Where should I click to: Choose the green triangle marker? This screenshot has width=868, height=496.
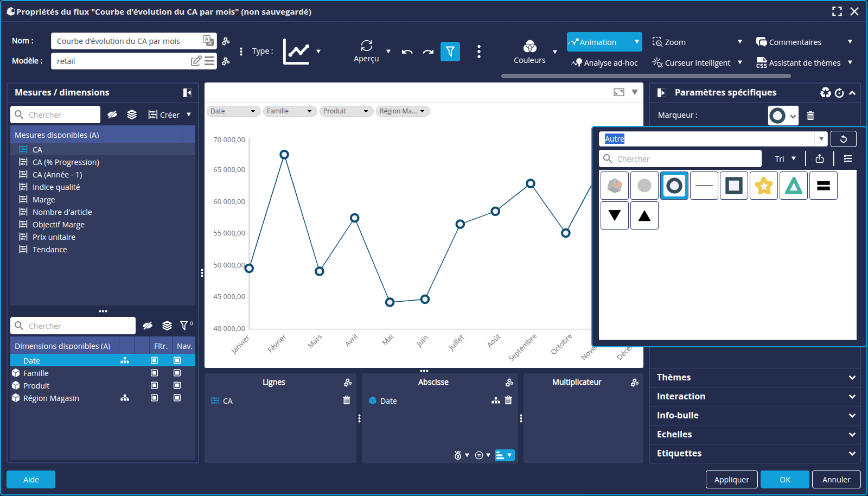click(793, 186)
